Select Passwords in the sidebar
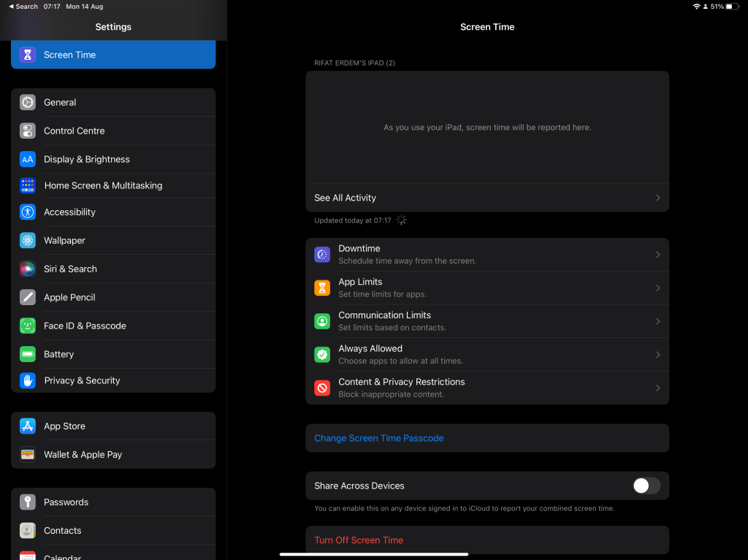 click(x=113, y=502)
